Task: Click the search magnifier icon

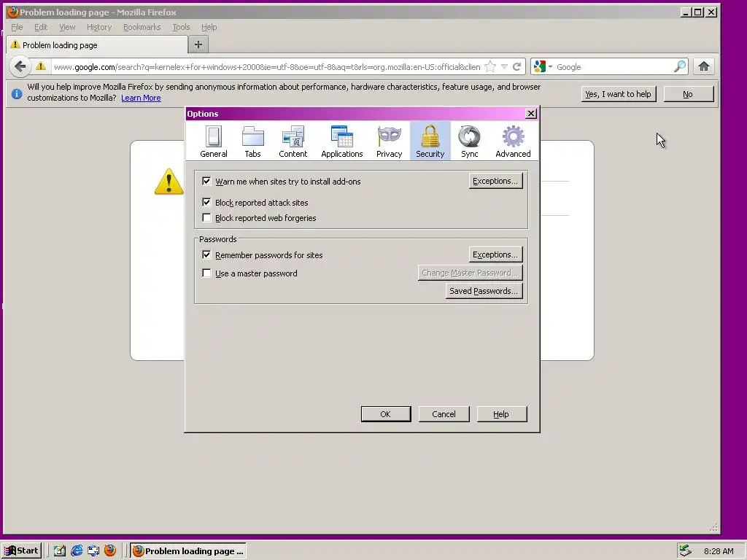Action: [x=680, y=66]
